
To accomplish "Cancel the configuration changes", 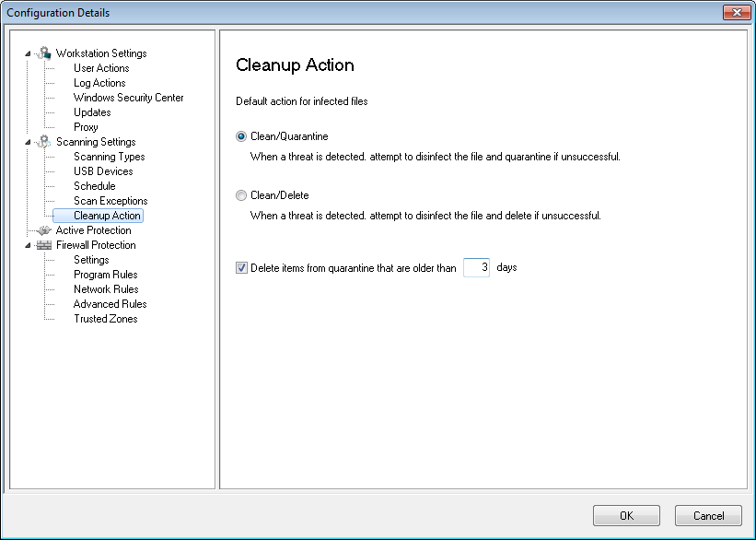I will click(708, 516).
